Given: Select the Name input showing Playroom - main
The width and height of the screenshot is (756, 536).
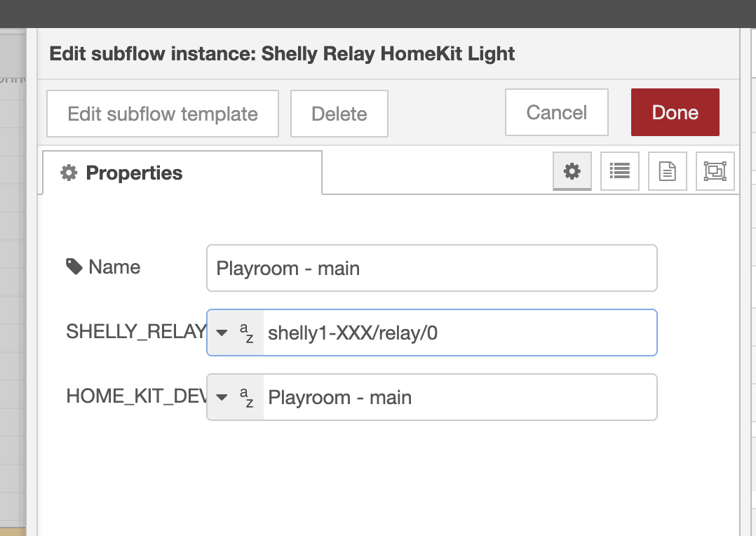Looking at the screenshot, I should [x=431, y=268].
